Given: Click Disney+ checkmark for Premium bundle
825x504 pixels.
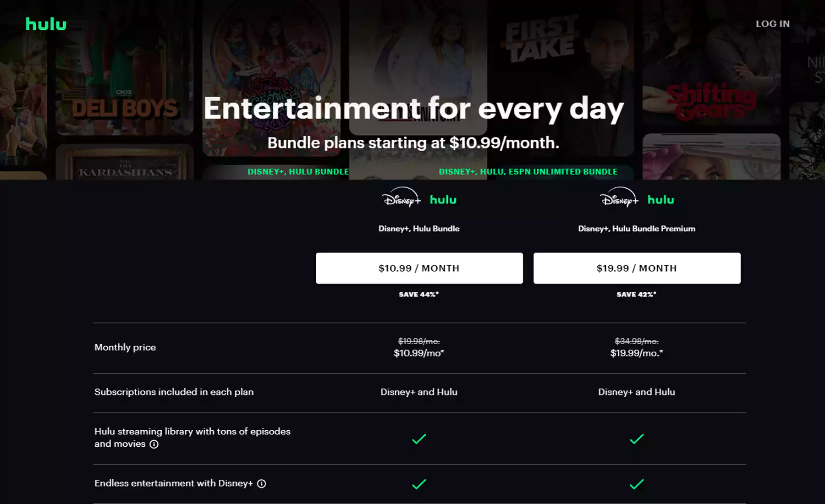Looking at the screenshot, I should pyautogui.click(x=637, y=484).
